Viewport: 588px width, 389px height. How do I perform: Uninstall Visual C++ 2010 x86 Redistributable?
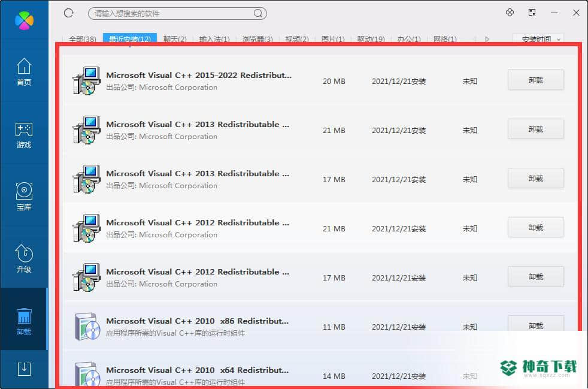535,323
